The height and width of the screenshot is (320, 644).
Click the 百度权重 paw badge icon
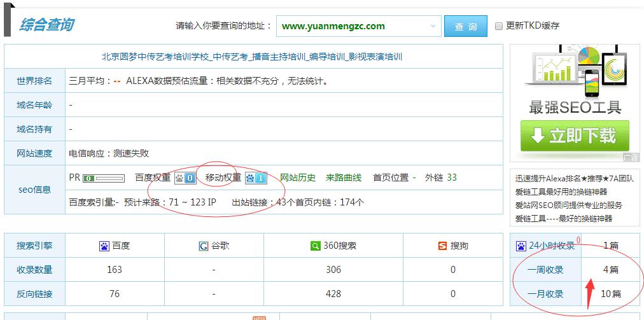click(185, 178)
